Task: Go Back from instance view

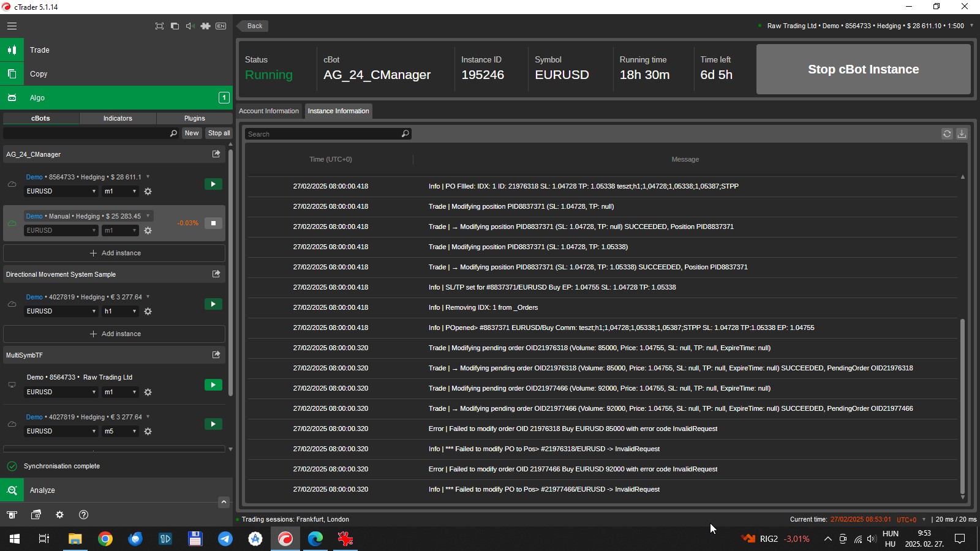Action: point(253,26)
